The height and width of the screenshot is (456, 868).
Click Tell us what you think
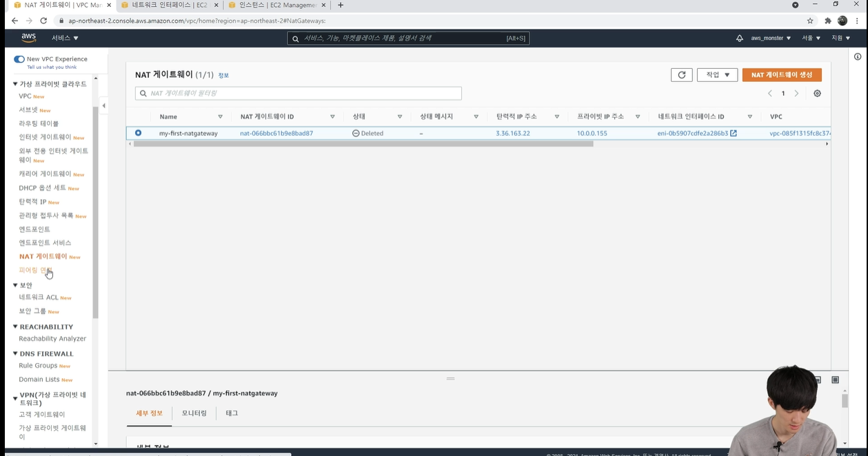coord(52,67)
